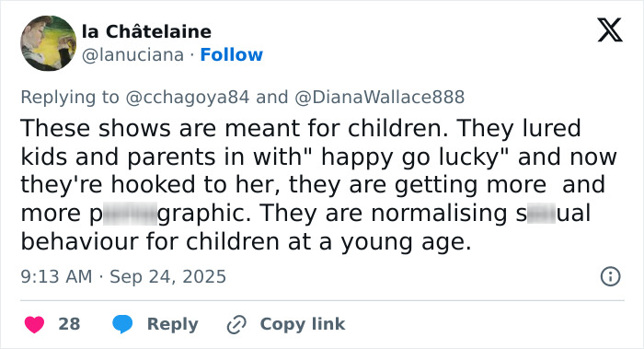Click the chain link icon
Viewport: 644px width, 349px height.
point(236,324)
